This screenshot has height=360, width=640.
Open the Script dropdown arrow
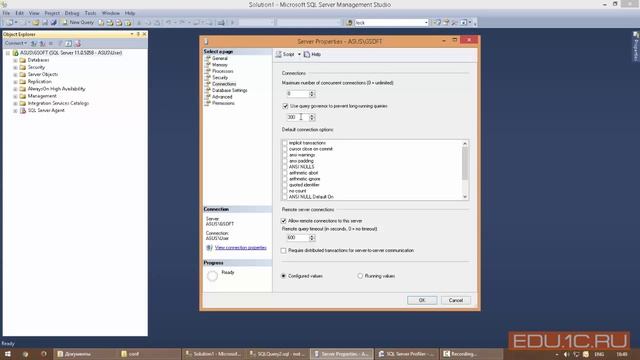(299, 54)
